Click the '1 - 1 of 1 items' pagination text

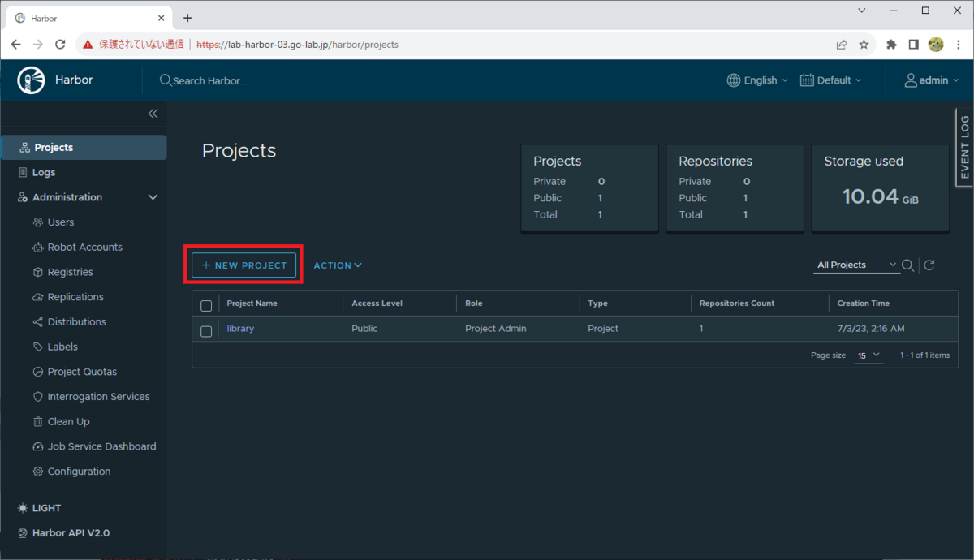(x=924, y=355)
